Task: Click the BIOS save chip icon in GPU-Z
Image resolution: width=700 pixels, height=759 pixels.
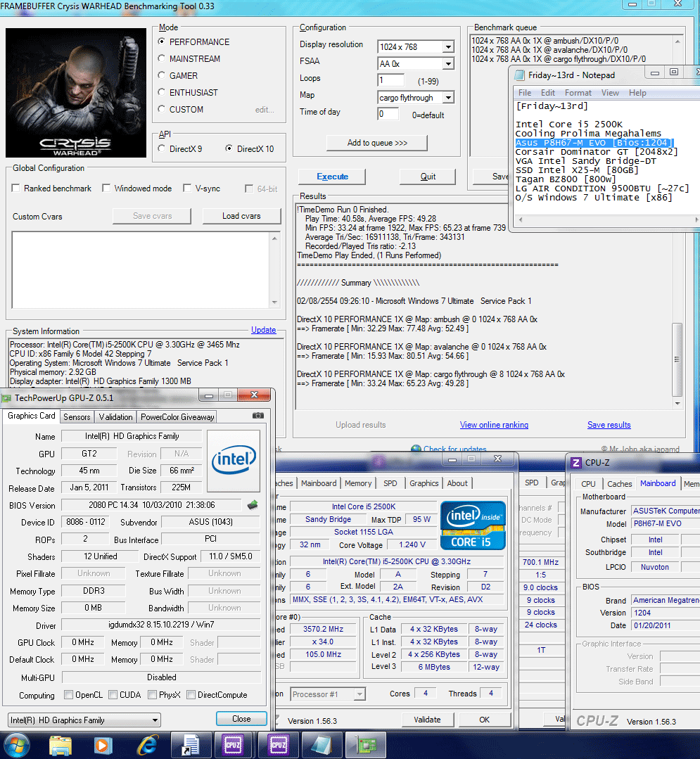Action: pyautogui.click(x=253, y=505)
